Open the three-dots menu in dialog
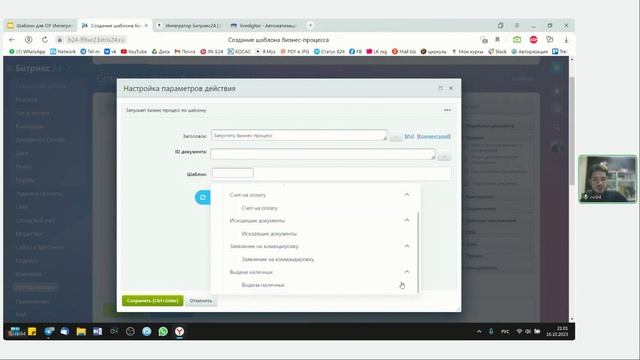The height and width of the screenshot is (360, 640). (x=447, y=110)
